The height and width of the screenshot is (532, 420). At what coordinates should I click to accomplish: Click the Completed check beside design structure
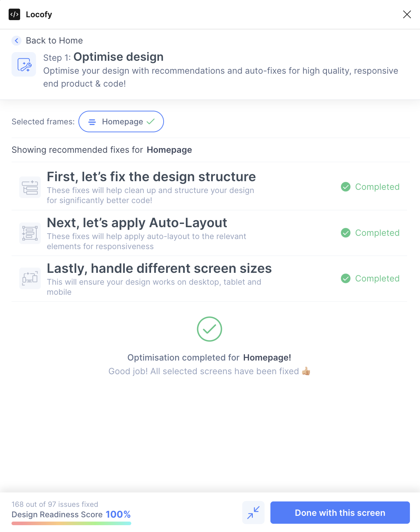[x=346, y=187]
